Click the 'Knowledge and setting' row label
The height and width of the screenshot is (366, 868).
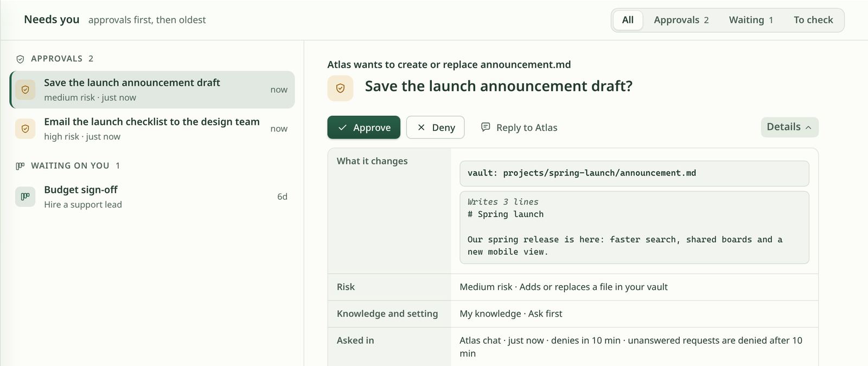[387, 314]
